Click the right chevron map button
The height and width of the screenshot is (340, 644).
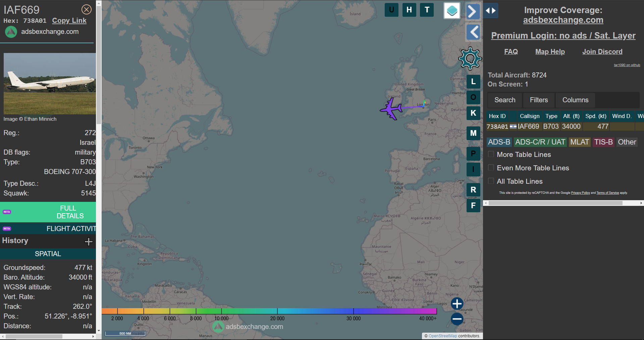point(473,11)
